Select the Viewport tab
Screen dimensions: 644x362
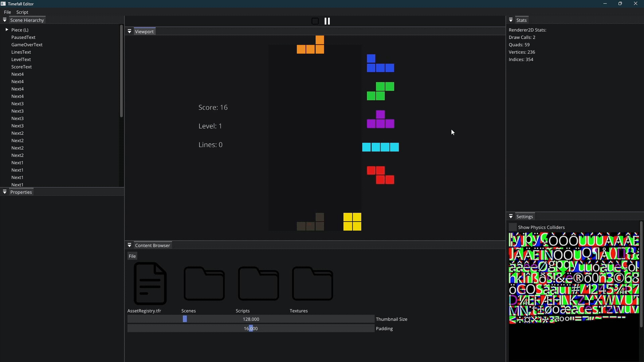[x=144, y=32]
